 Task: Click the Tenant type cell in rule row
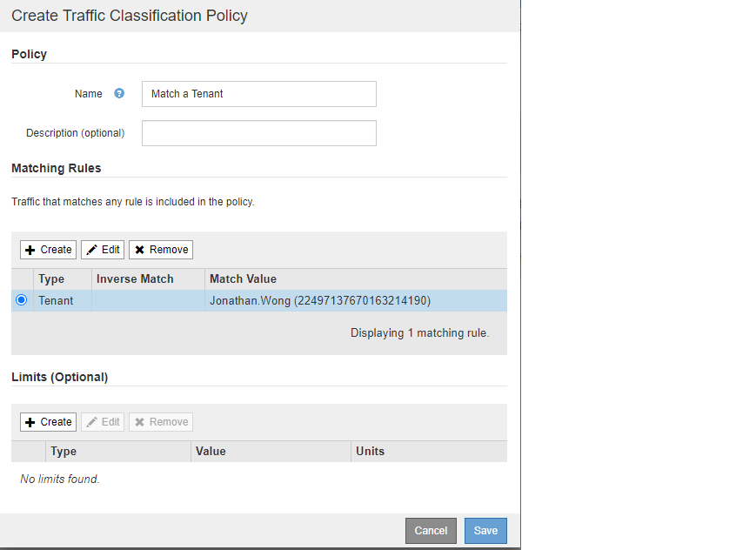point(56,301)
